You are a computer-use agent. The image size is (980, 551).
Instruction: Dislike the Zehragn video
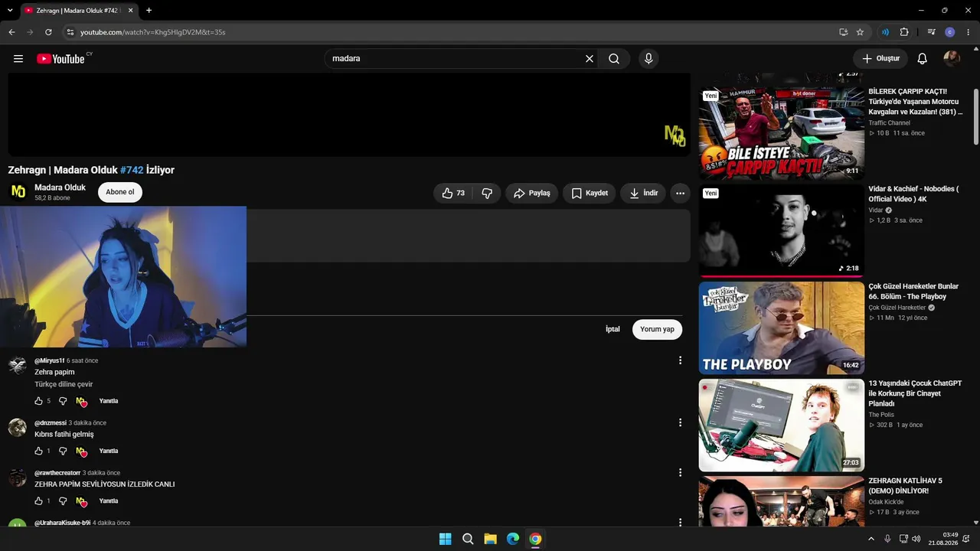tap(487, 194)
